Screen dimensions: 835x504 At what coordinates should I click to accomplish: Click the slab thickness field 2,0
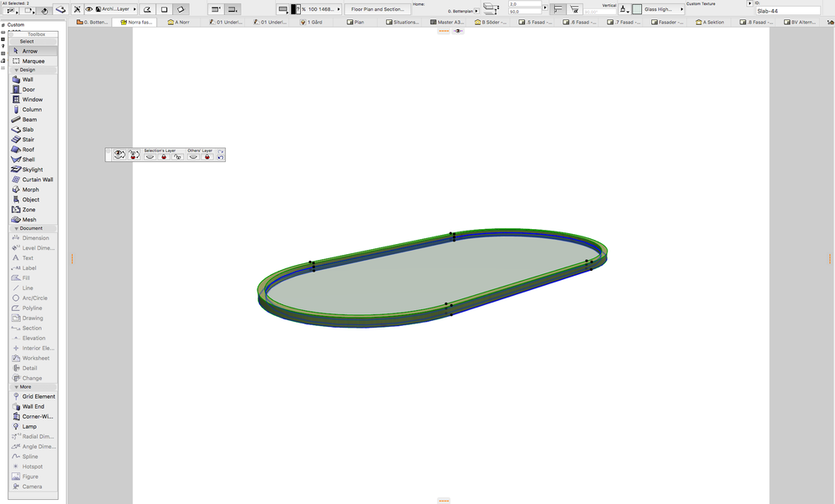click(525, 4)
